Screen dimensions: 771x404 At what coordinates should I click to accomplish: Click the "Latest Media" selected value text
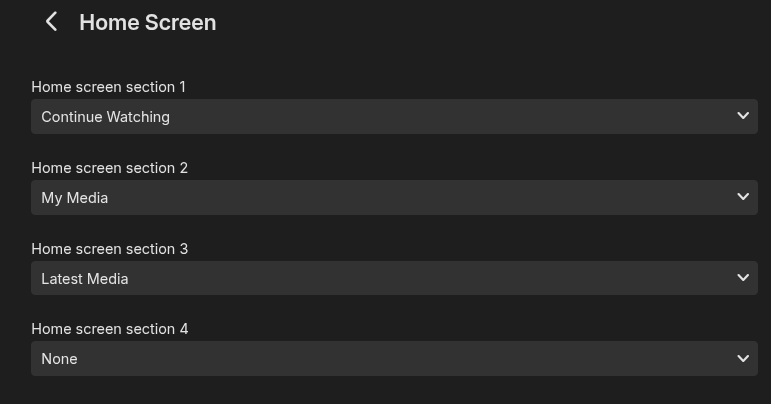[84, 279]
